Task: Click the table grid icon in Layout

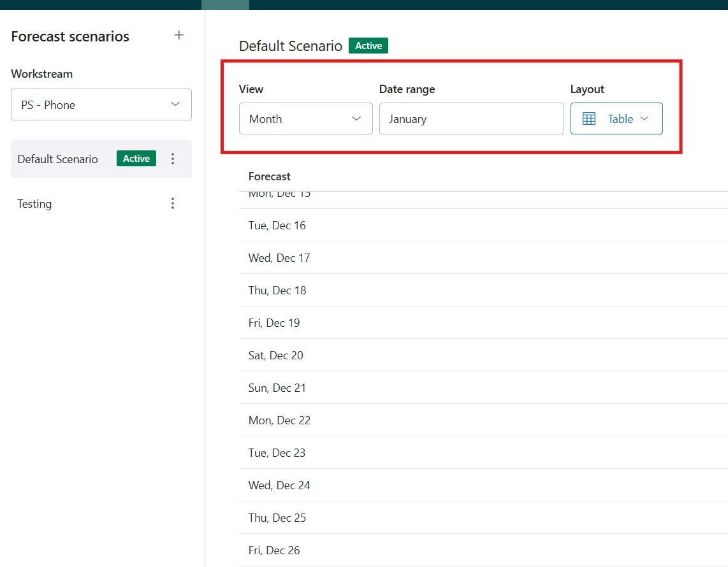Action: coord(589,118)
